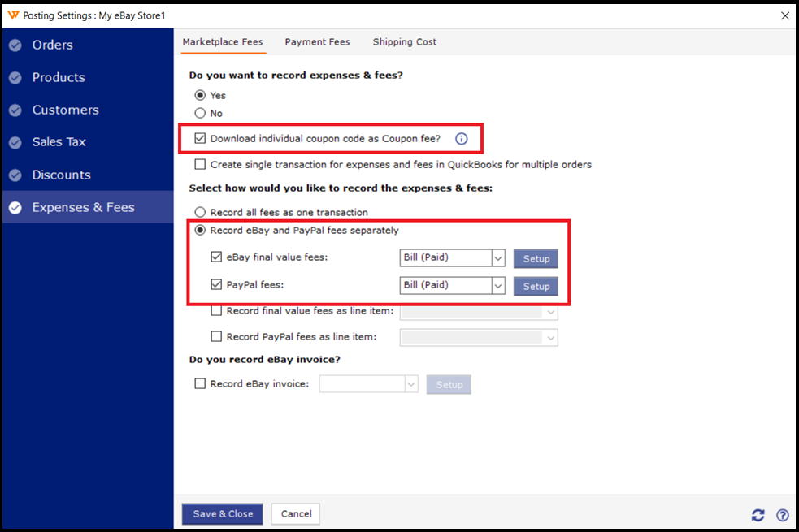Viewport: 799px width, 532px height.
Task: Expand the final value fees line item dropdown
Action: tap(479, 312)
